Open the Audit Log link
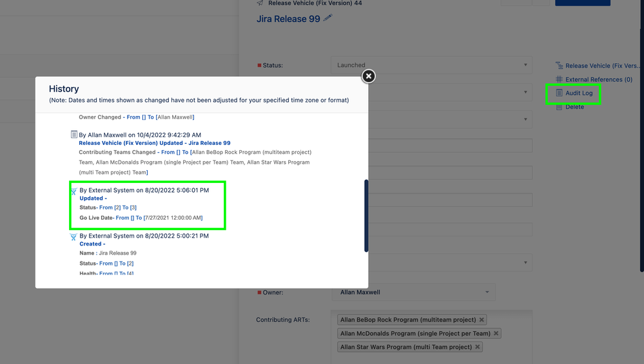This screenshot has height=364, width=644. pyautogui.click(x=579, y=93)
